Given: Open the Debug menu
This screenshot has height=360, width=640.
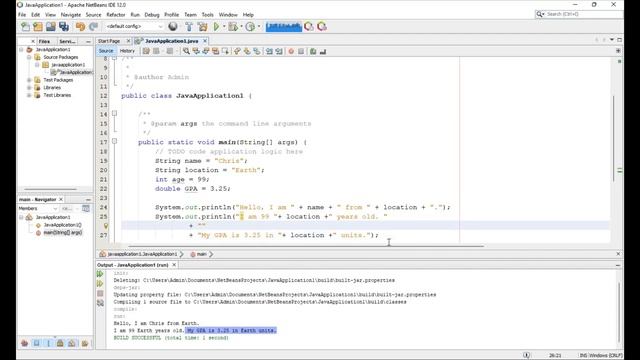Looking at the screenshot, I should click(x=152, y=15).
